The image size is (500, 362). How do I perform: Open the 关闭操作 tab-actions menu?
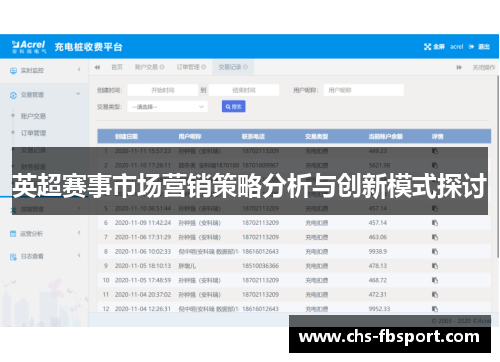point(484,67)
